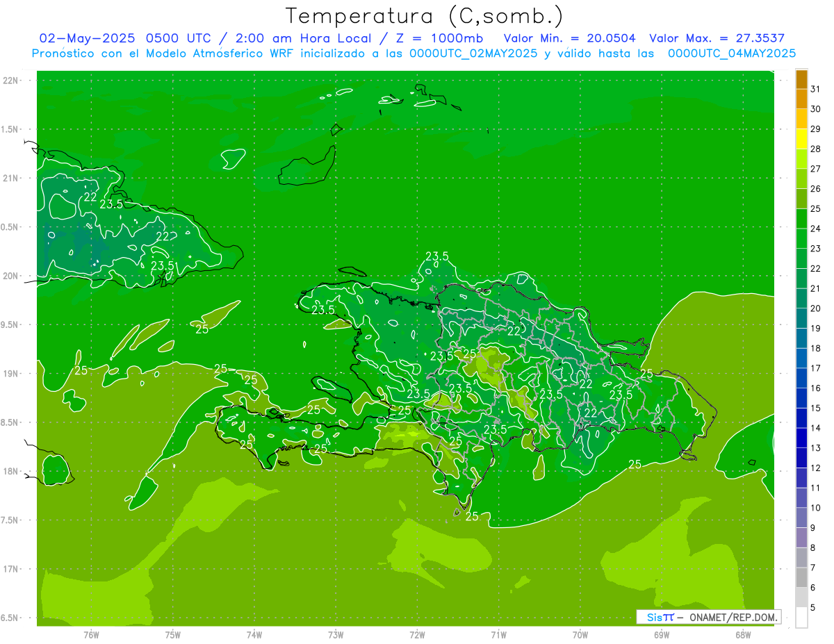Click the "5" colorbar scale value

813,609
